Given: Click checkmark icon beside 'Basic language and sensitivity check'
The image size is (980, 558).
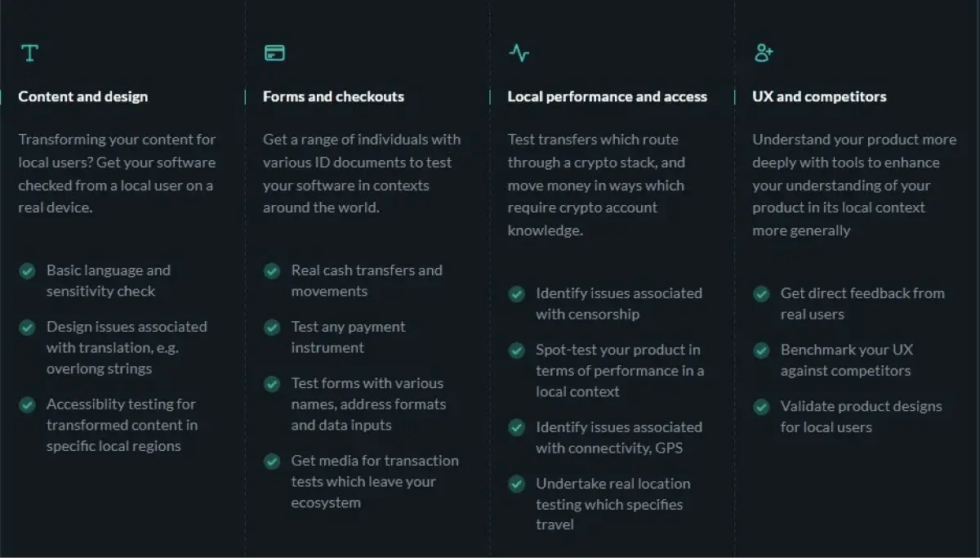Looking at the screenshot, I should [x=27, y=270].
